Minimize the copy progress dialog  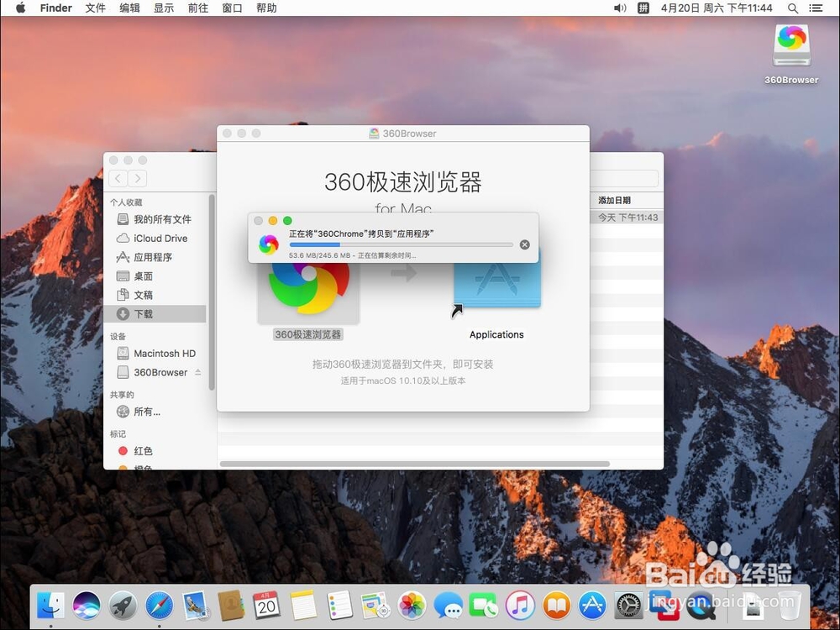point(273,221)
